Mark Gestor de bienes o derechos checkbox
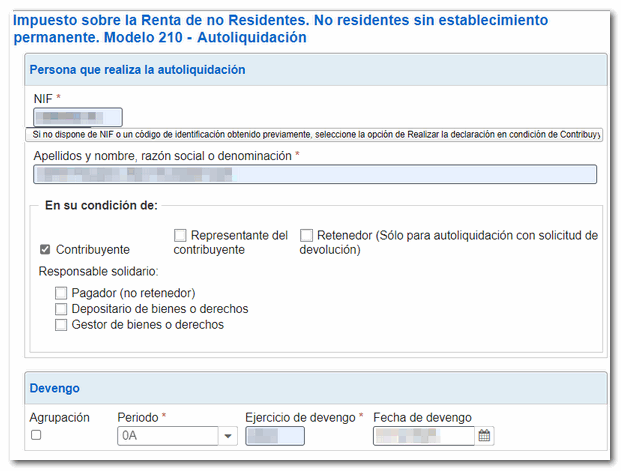This screenshot has width=621, height=471. (62, 325)
